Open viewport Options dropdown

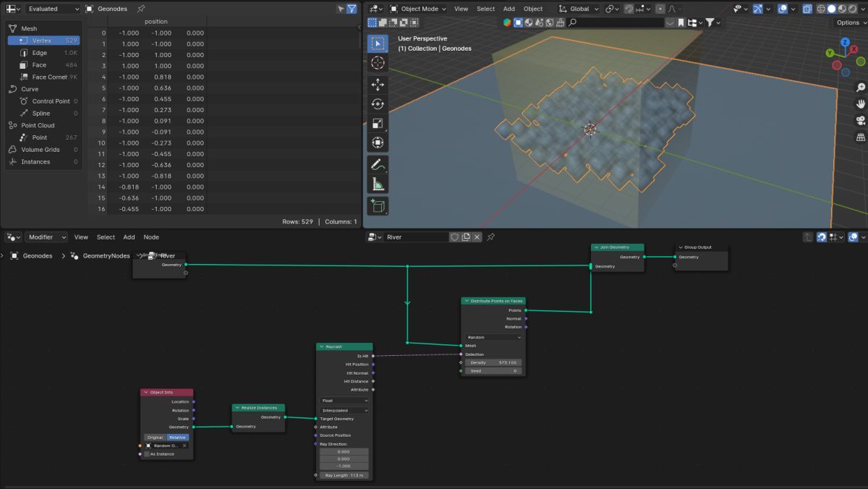(x=851, y=22)
